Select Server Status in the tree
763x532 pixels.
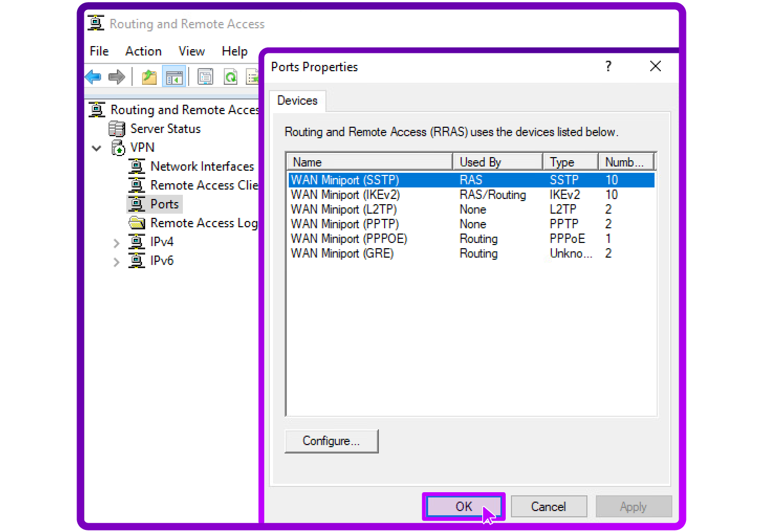pos(165,128)
